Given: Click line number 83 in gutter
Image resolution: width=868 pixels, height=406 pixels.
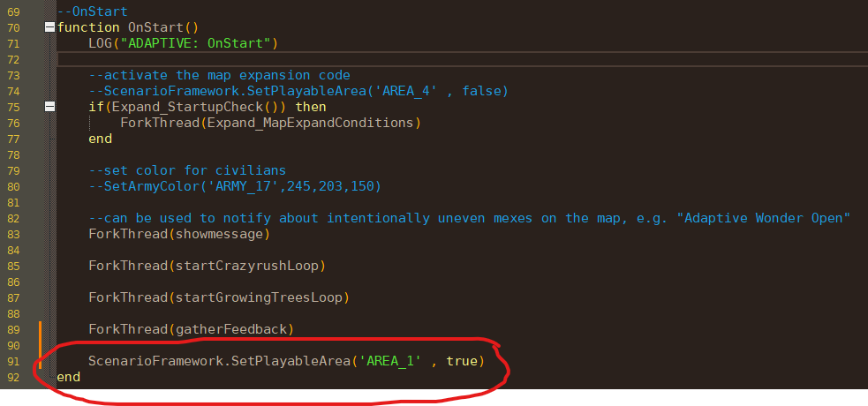Looking at the screenshot, I should point(13,234).
